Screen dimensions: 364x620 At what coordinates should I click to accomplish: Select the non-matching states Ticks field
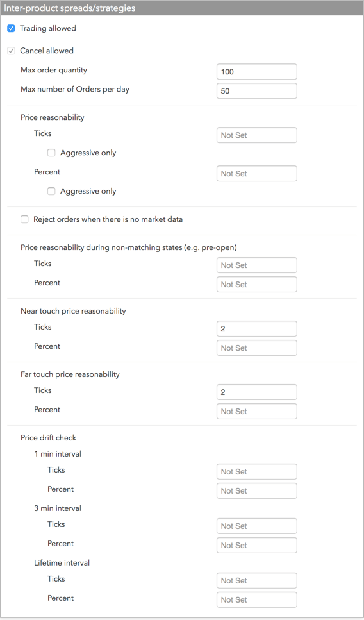coord(257,265)
